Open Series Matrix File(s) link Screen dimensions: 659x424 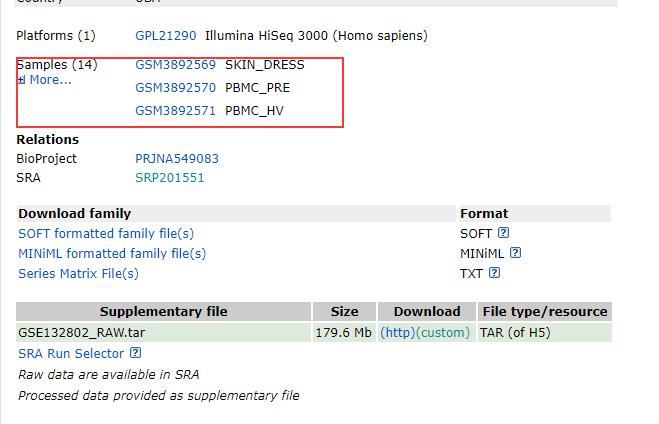point(78,274)
